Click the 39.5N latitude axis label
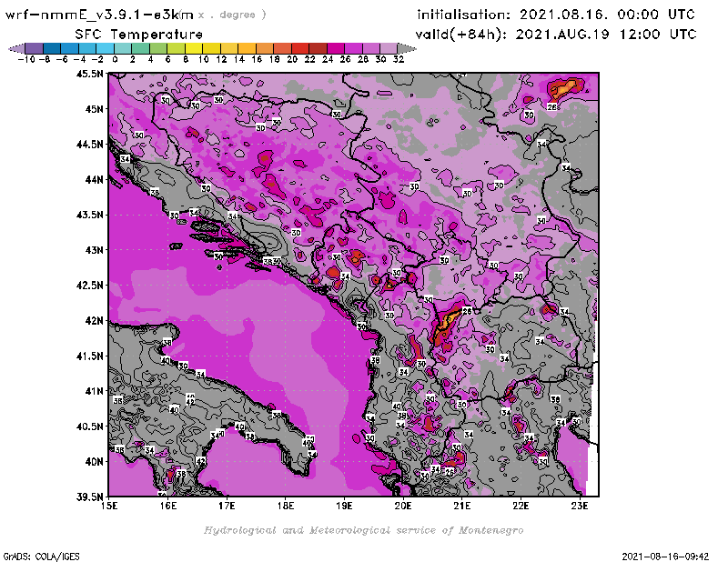The height and width of the screenshot is (562, 728). pos(89,497)
